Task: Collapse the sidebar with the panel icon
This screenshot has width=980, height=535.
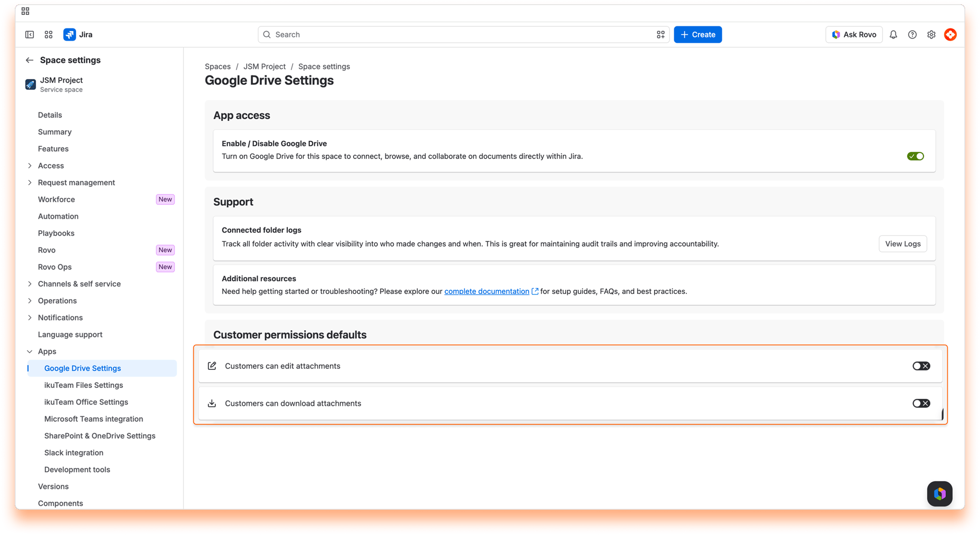Action: coord(30,34)
